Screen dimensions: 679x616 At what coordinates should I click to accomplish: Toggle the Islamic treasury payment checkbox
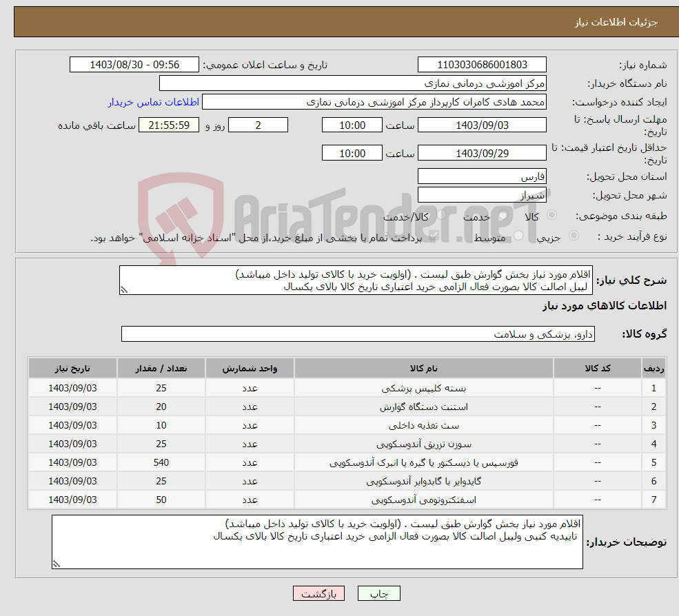pyautogui.click(x=433, y=235)
